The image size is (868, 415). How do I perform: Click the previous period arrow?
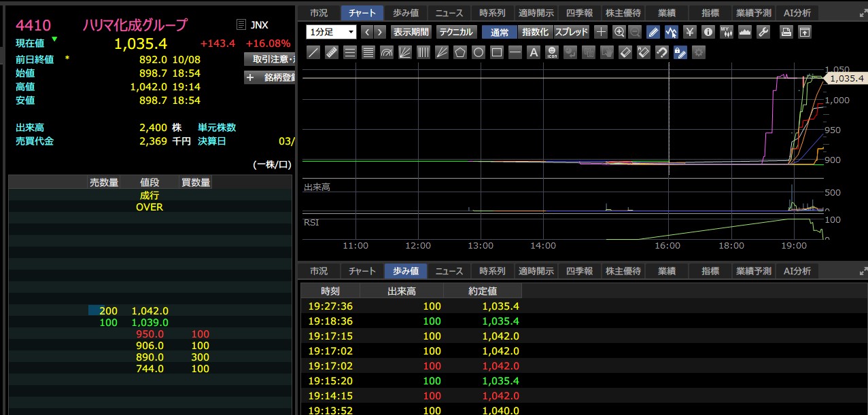pyautogui.click(x=367, y=32)
